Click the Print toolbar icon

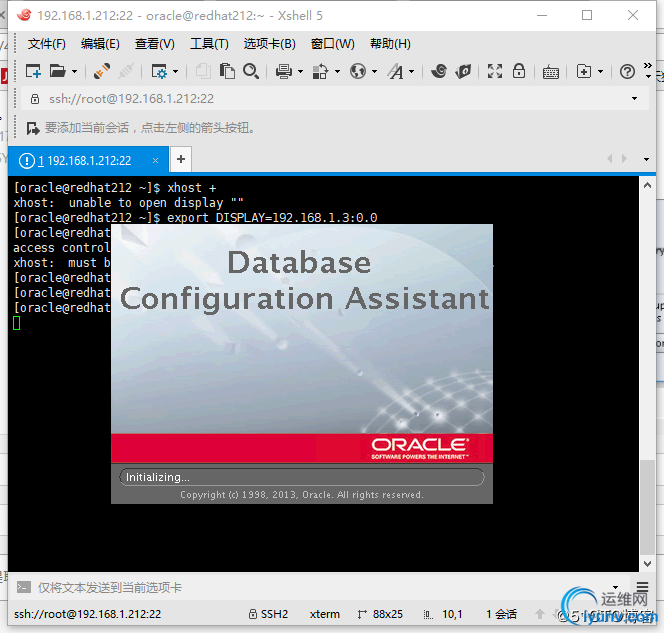click(x=284, y=71)
